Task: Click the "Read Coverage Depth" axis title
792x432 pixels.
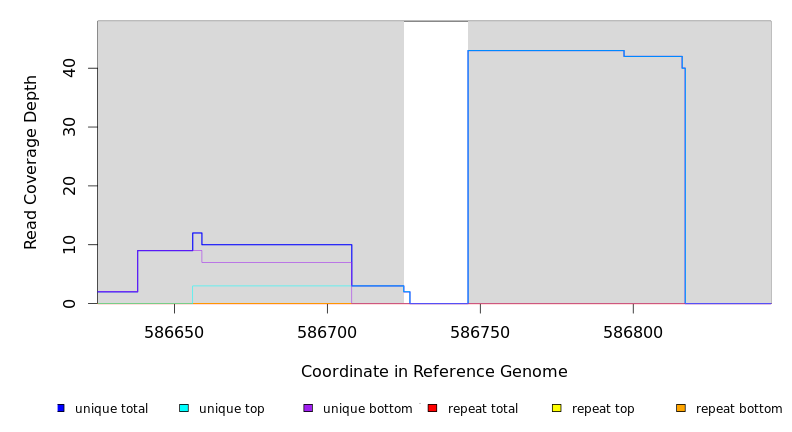Action: (31, 162)
